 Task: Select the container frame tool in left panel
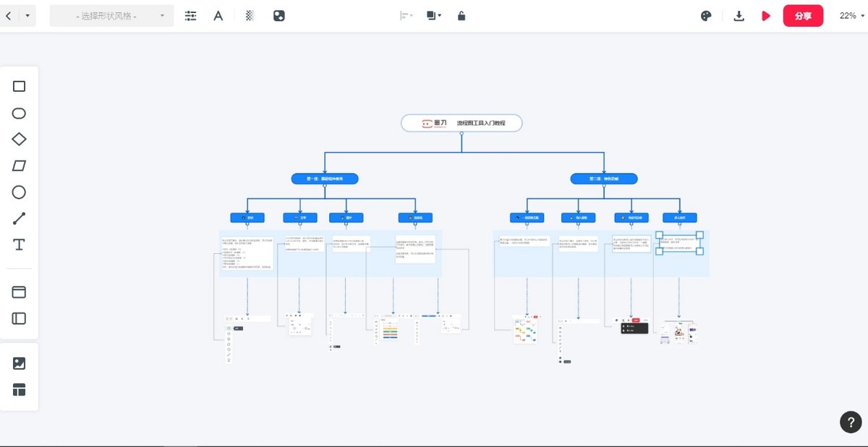tap(20, 292)
